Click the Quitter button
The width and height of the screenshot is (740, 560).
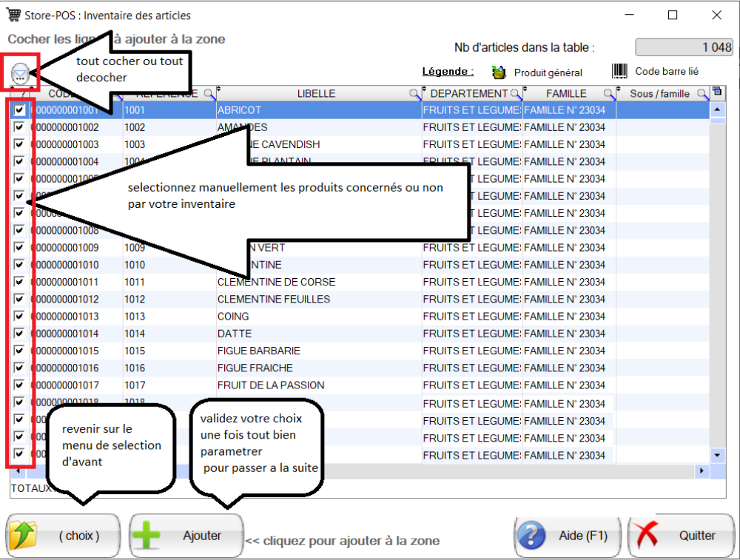pos(681,536)
